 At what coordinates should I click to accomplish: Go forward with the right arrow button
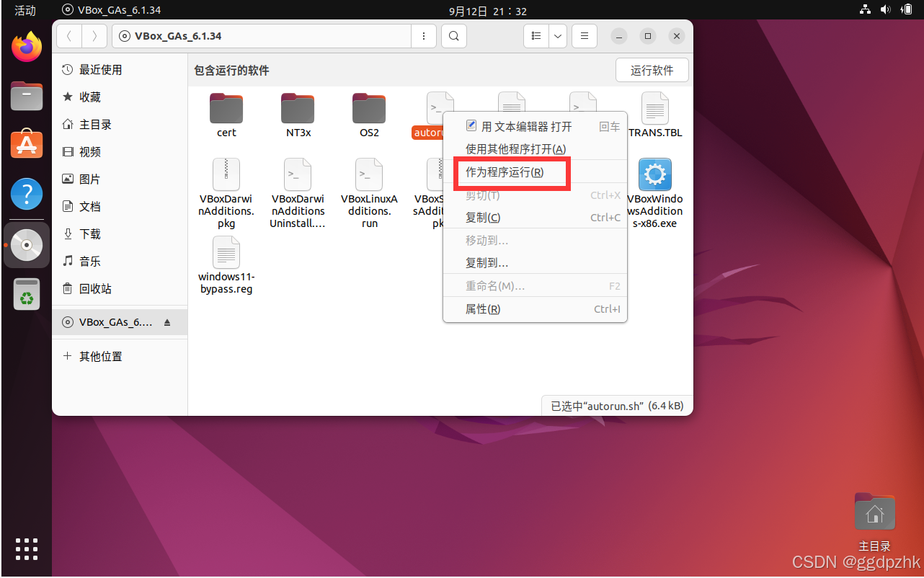[94, 36]
